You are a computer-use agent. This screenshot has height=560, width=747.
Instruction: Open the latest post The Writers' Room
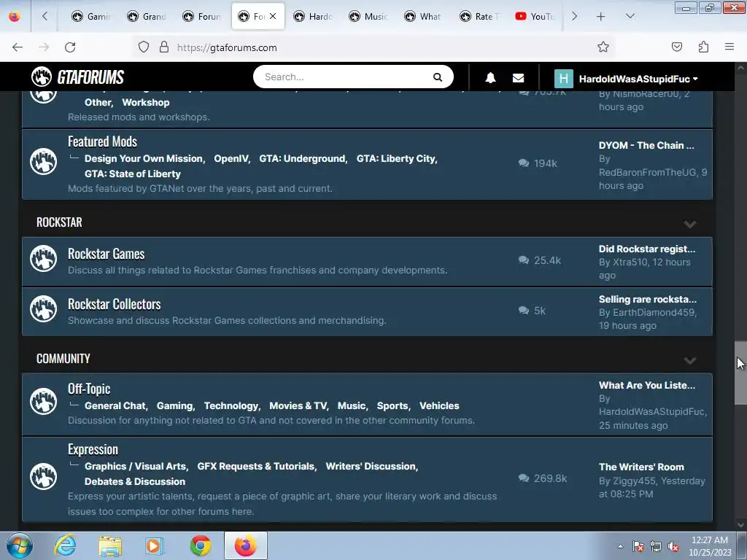[641, 467]
